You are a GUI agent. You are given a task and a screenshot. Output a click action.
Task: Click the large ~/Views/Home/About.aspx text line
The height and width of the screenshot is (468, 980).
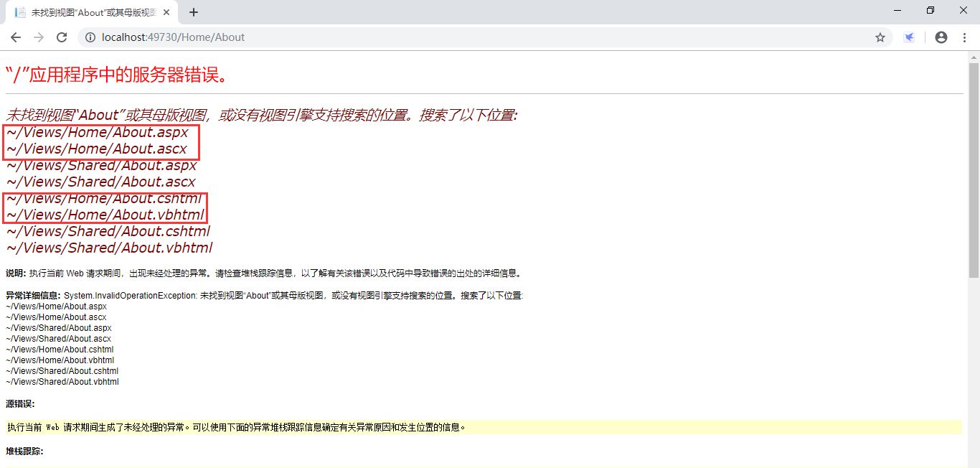(97, 133)
